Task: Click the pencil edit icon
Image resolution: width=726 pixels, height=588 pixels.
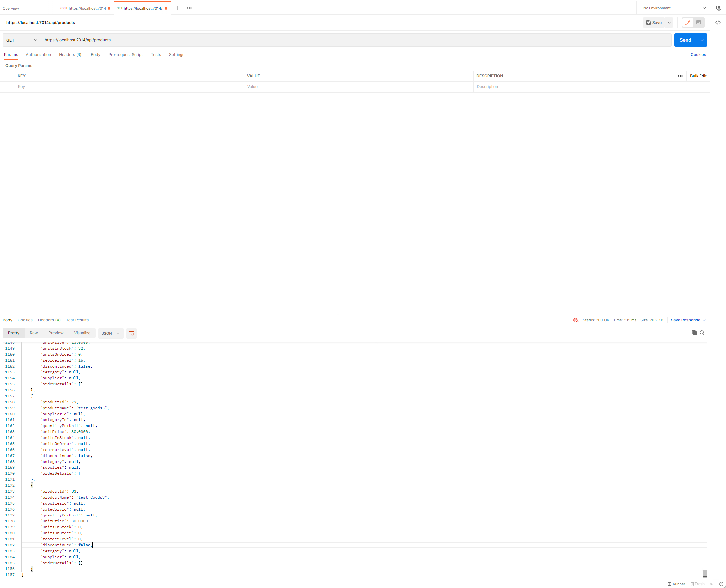Action: [x=687, y=23]
